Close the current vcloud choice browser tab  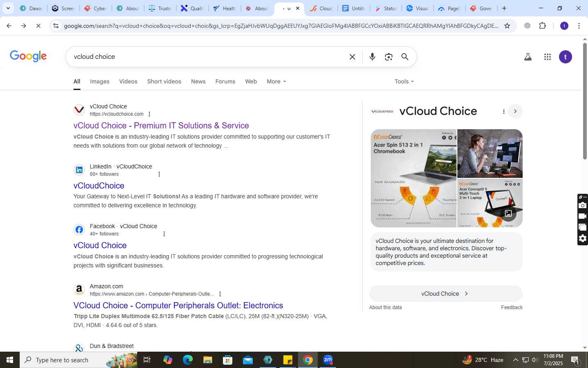click(x=298, y=8)
